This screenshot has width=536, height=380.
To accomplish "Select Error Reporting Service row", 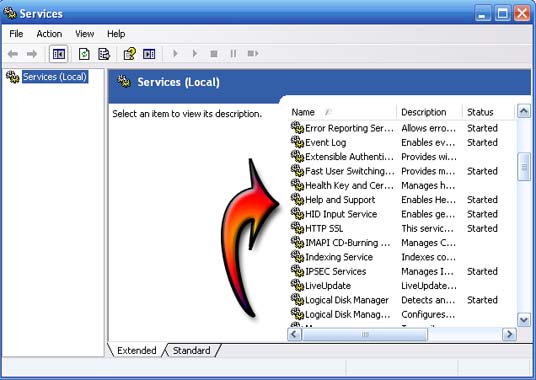I will point(402,128).
